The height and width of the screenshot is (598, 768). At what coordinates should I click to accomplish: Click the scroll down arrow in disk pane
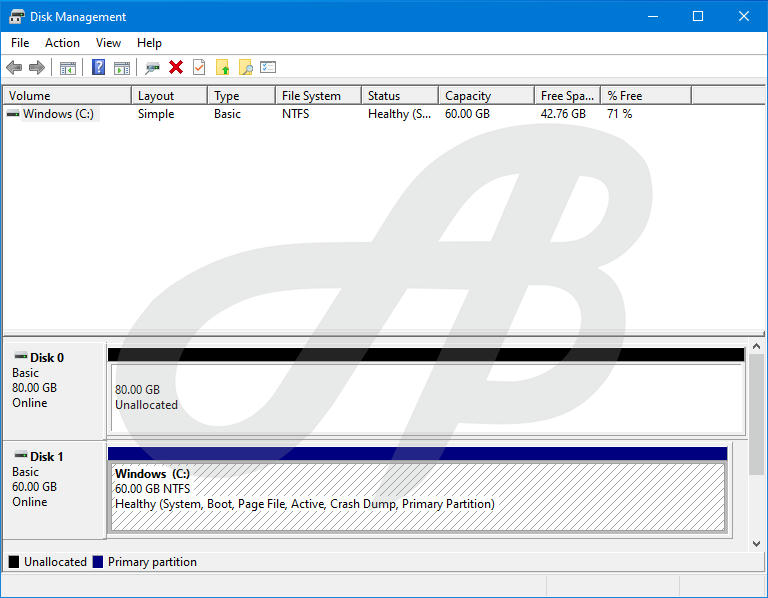[x=756, y=544]
